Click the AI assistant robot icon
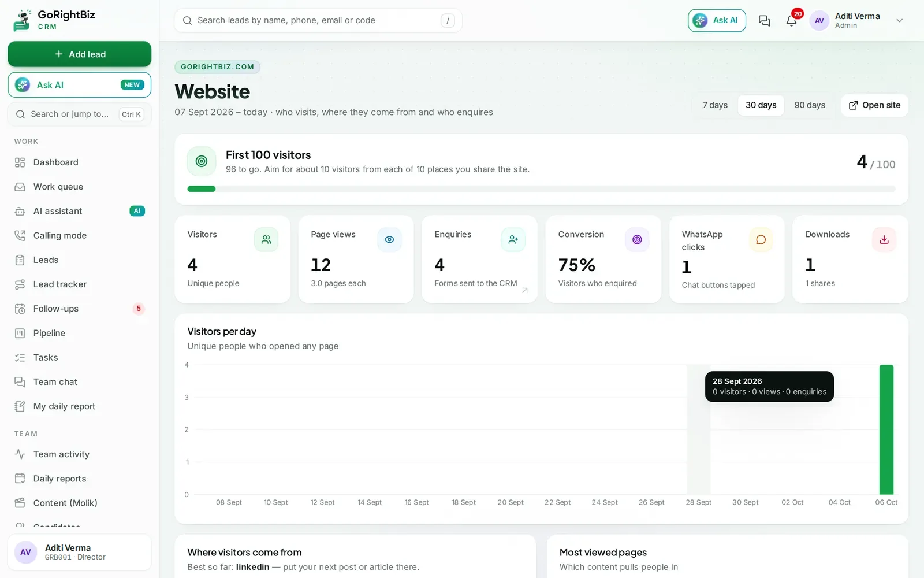This screenshot has width=924, height=578. click(20, 211)
